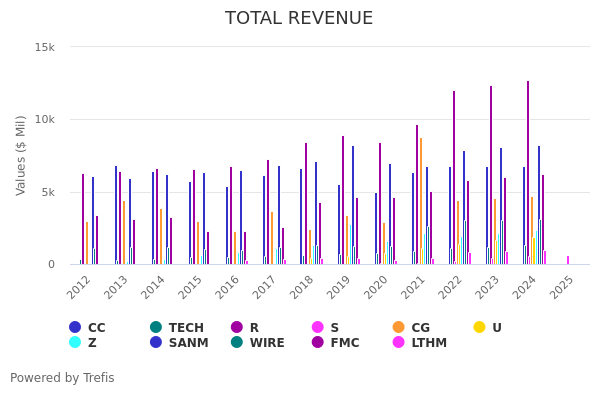Select the 2025 x-axis label
This screenshot has width=600, height=400.
(560, 286)
